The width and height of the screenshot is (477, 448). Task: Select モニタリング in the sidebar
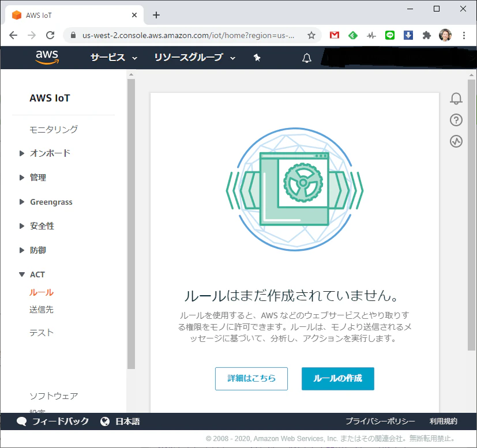coord(54,129)
